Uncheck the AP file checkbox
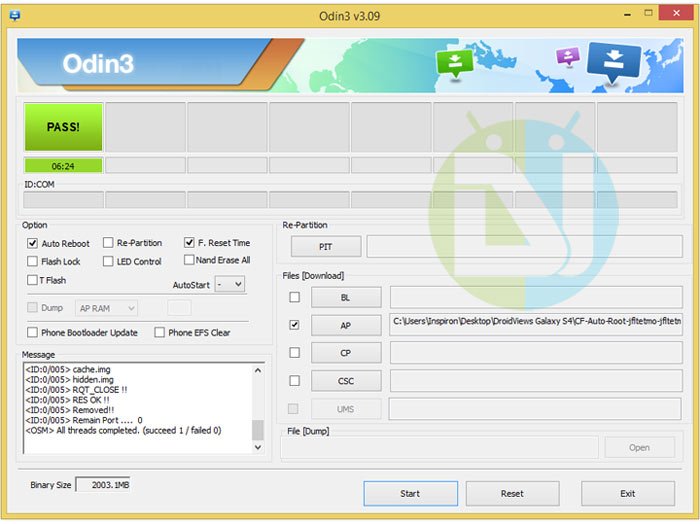This screenshot has height=524, width=700. 294,325
